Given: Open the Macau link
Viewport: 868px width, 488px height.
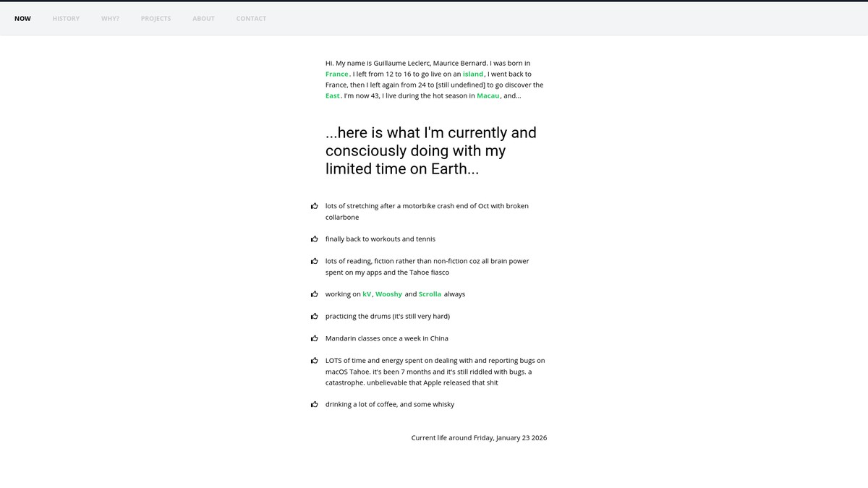Looking at the screenshot, I should pos(488,95).
